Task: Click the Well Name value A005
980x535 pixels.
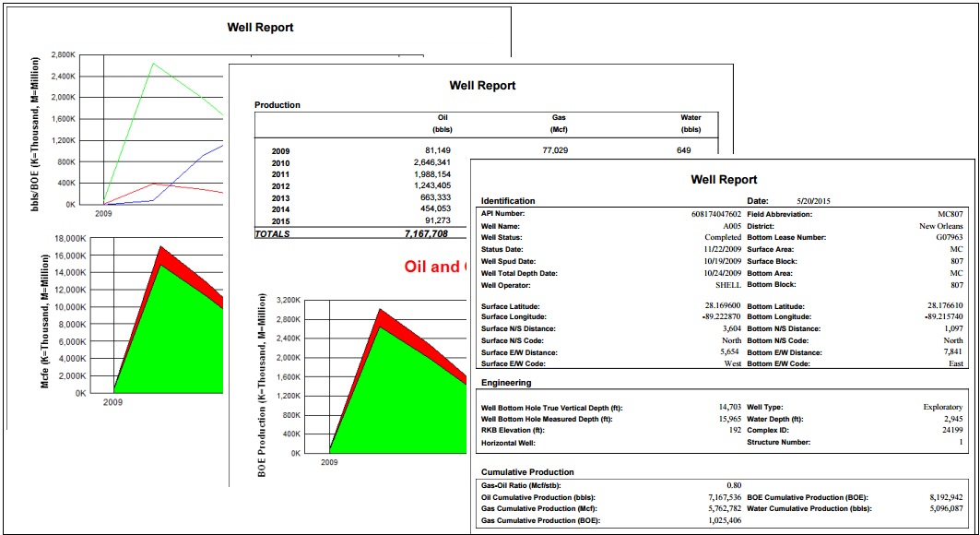Action: pyautogui.click(x=731, y=226)
